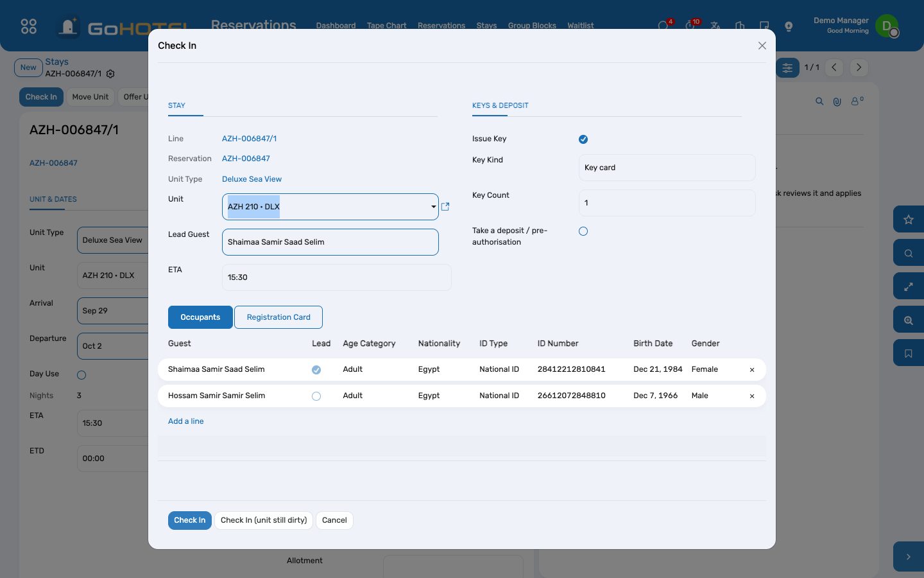
Task: Open the gear settings icon next to AZH-006847/1
Action: coord(110,74)
